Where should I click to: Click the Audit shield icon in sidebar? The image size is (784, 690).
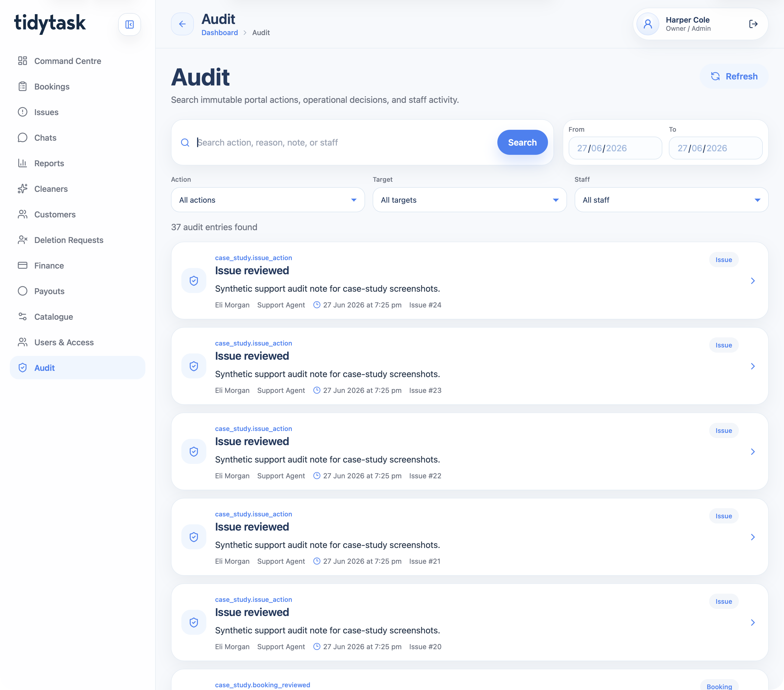click(23, 368)
